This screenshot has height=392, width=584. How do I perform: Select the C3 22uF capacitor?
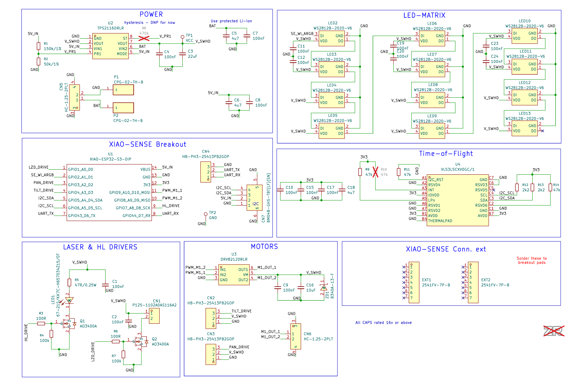[182, 54]
